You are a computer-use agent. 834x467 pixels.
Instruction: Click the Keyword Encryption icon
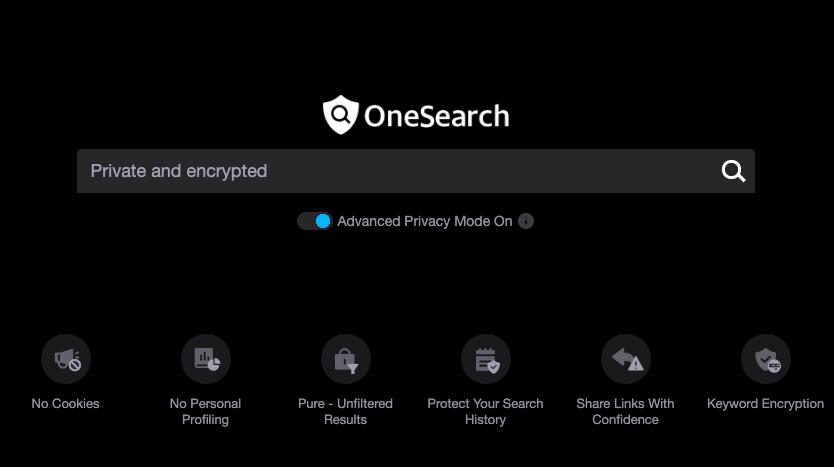[766, 359]
